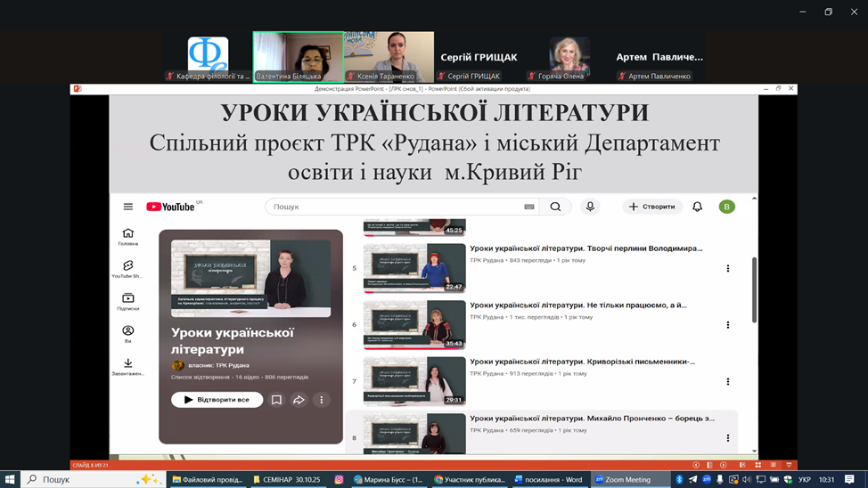The image size is (868, 488).
Task: Expand options menu for video 5
Action: pyautogui.click(x=728, y=268)
